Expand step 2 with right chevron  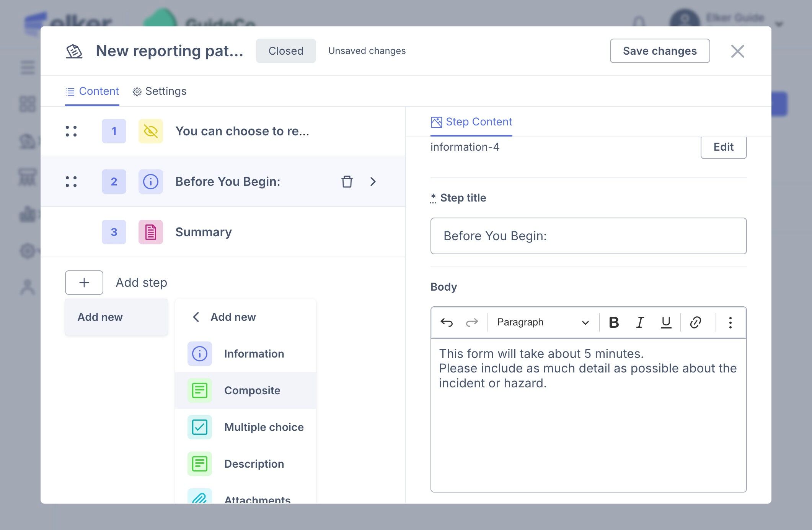[373, 182]
